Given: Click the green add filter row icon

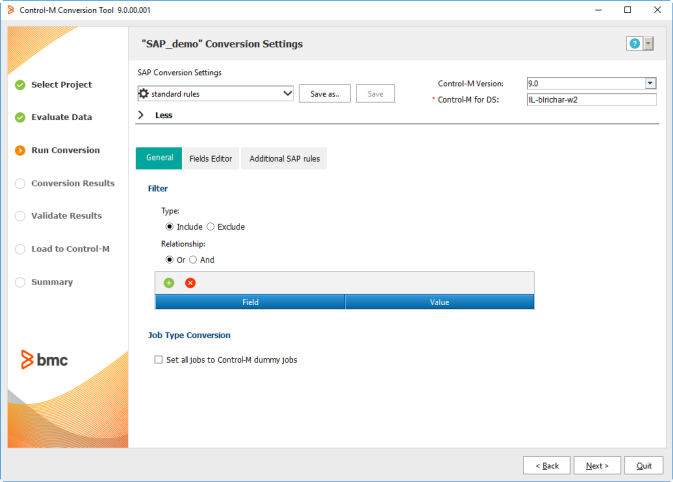Looking at the screenshot, I should coord(169,283).
